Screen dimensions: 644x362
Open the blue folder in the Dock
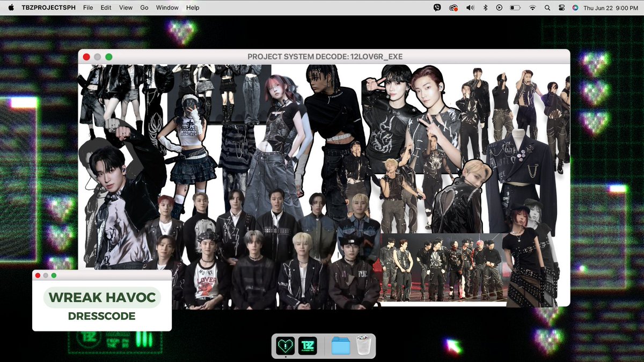(341, 346)
